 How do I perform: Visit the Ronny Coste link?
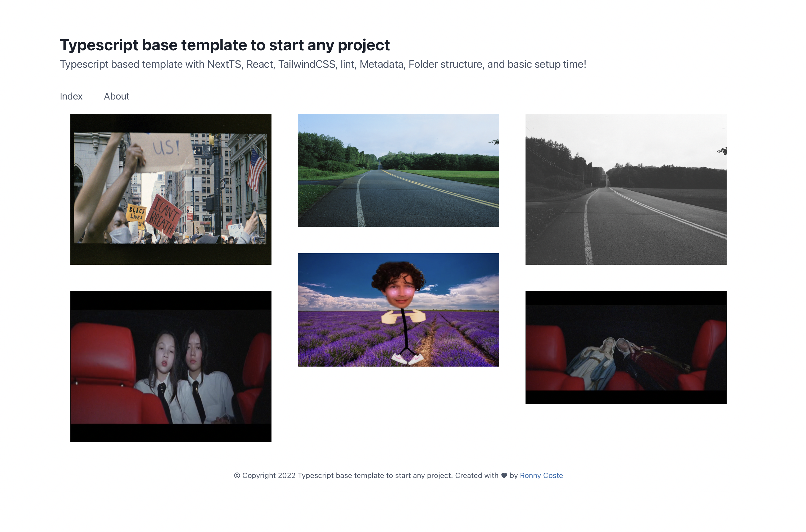(541, 475)
